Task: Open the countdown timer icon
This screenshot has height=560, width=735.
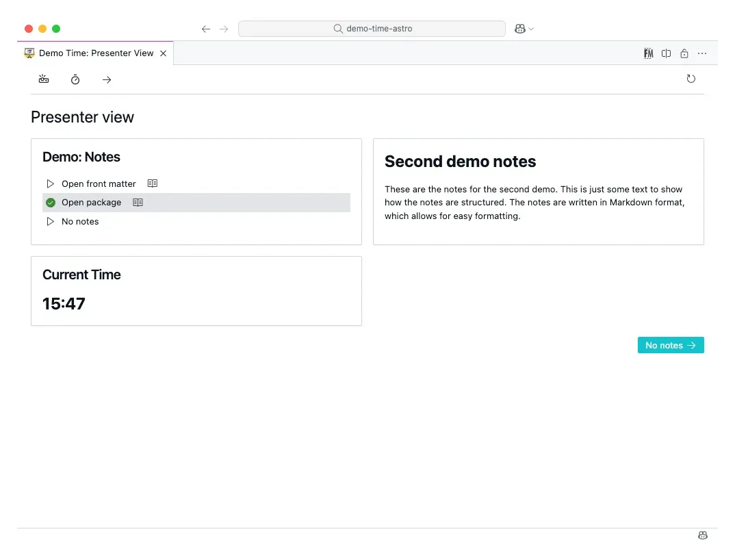Action: click(75, 79)
